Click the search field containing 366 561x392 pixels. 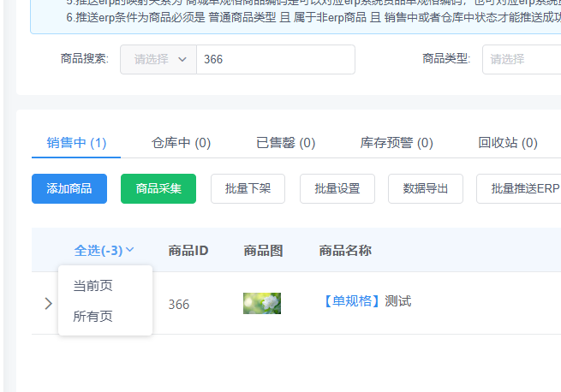pyautogui.click(x=274, y=59)
